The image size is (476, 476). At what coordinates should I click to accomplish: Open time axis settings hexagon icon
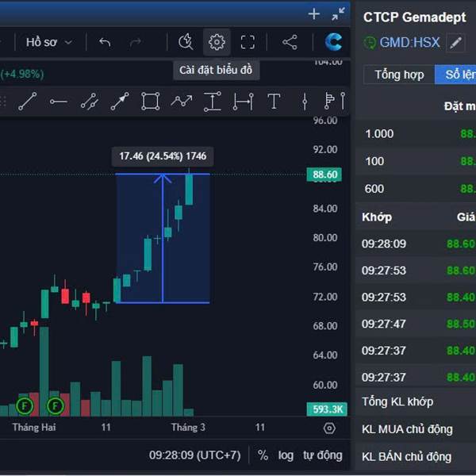329,428
